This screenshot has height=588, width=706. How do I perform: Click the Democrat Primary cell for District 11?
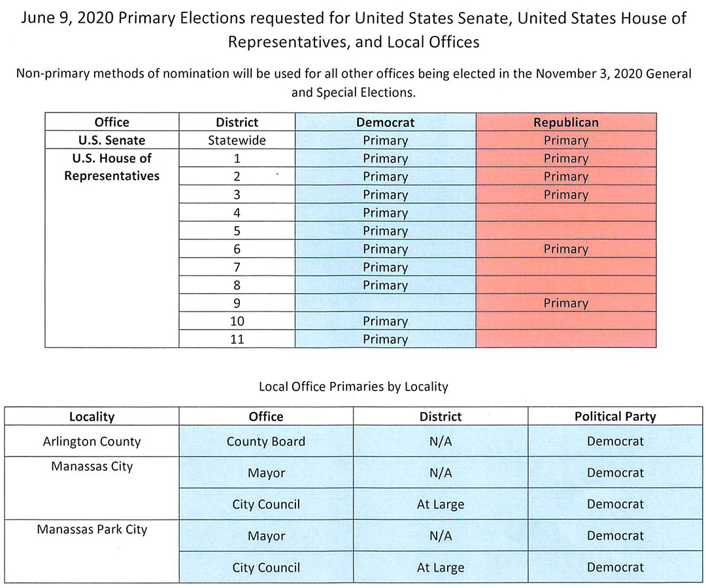coord(386,339)
